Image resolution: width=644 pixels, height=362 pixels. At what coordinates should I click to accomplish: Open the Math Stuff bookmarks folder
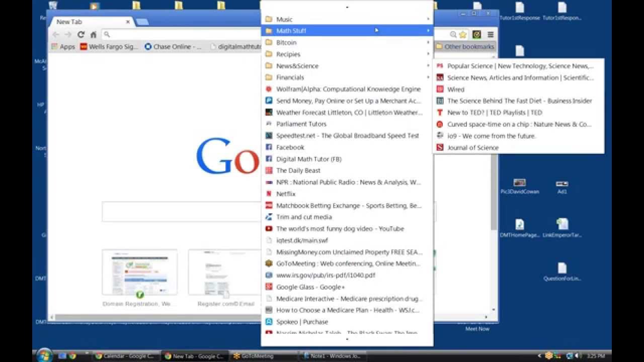[x=347, y=31]
